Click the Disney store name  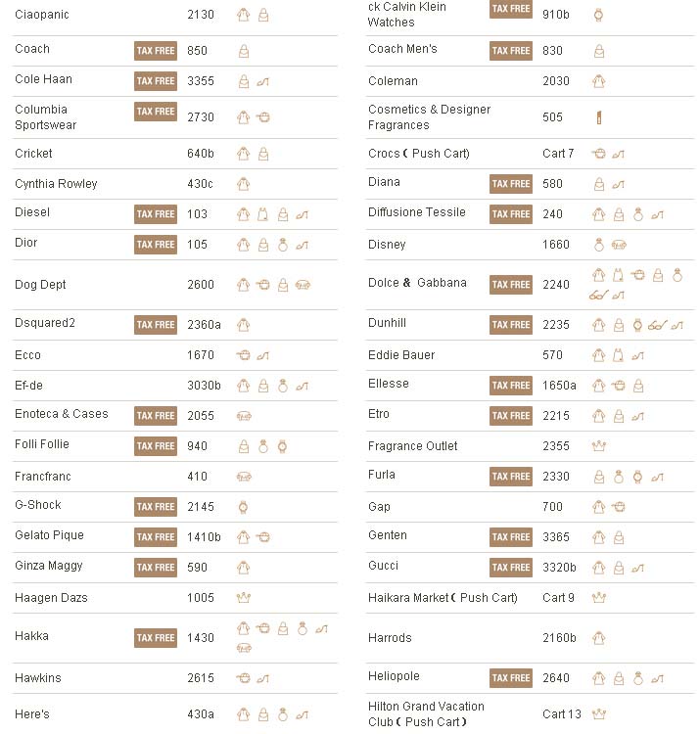(387, 245)
